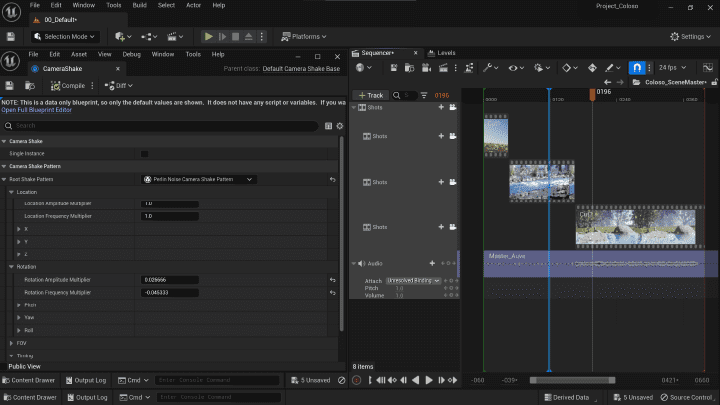Open the Perlin Noise Camera Shake Pattern dropdown
Viewport: 720px width, 405px height.
pos(198,180)
